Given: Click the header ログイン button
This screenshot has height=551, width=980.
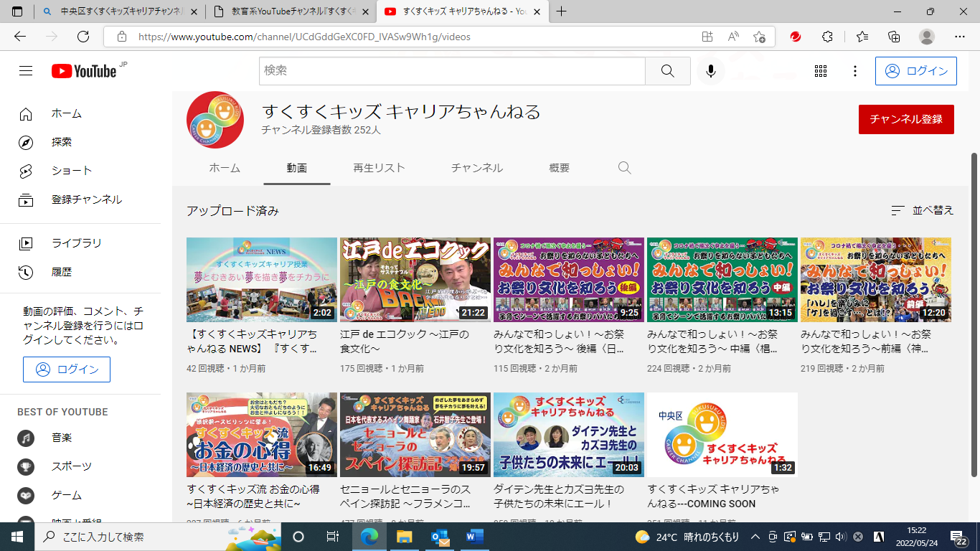Looking at the screenshot, I should pyautogui.click(x=916, y=71).
